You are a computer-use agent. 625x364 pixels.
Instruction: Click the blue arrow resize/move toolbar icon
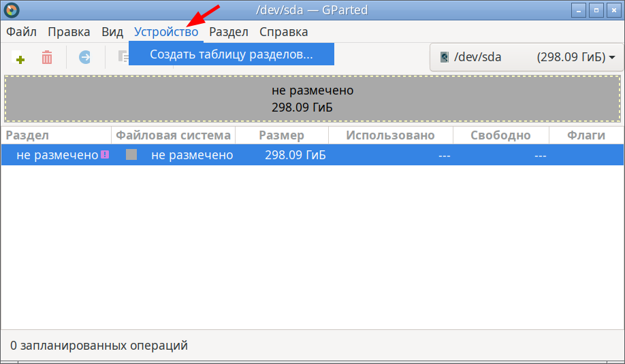(84, 57)
